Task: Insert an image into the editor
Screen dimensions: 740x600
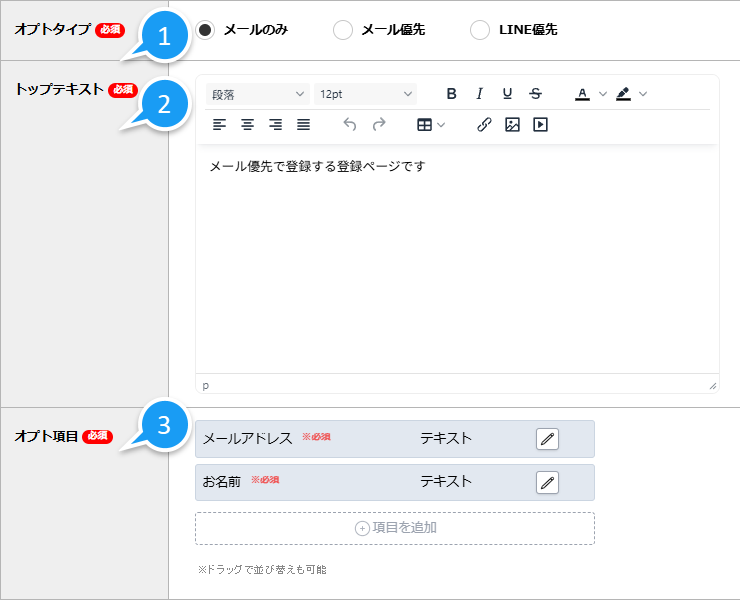Action: point(512,125)
